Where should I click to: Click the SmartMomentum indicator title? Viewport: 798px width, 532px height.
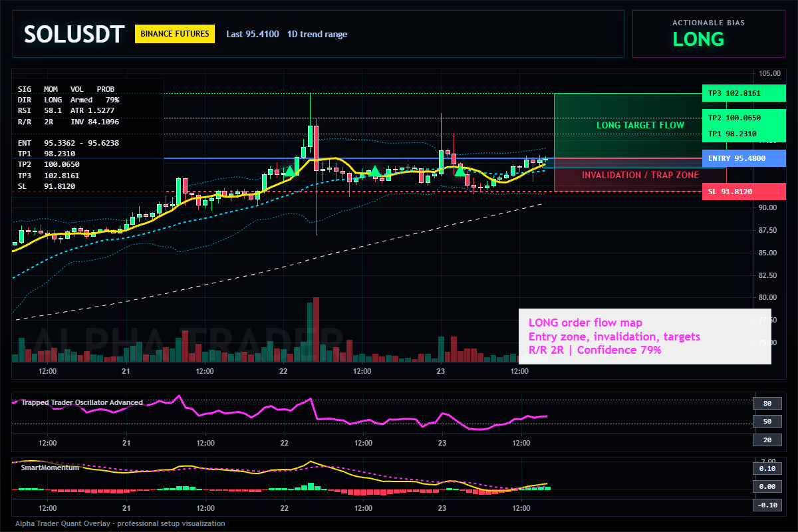point(50,467)
